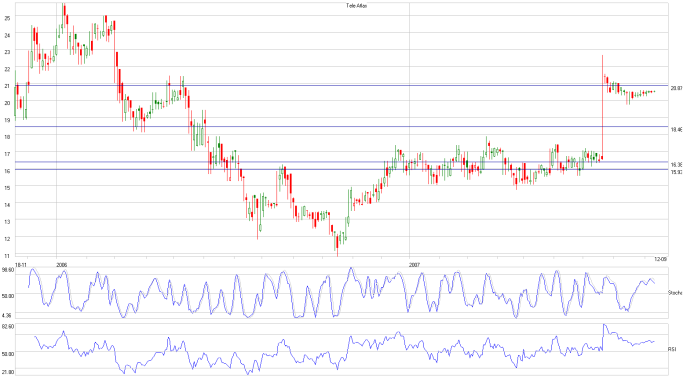The height and width of the screenshot is (378, 683).
Task: Click the RSI spike peak near chart end
Action: [604, 325]
